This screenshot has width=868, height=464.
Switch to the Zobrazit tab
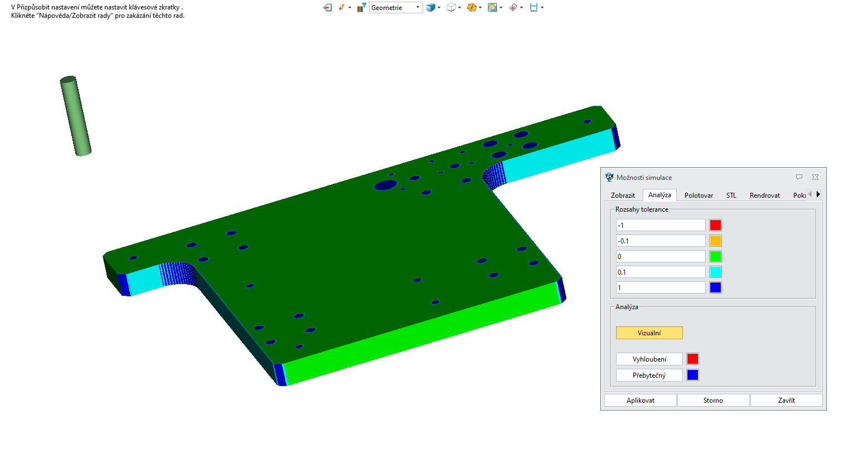[623, 196]
